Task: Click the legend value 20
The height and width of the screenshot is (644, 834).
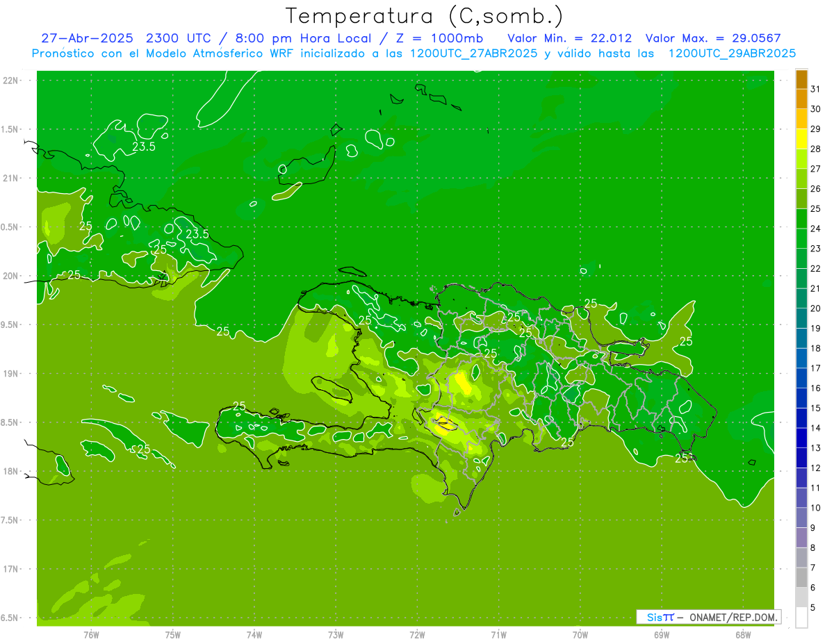Action: click(816, 308)
